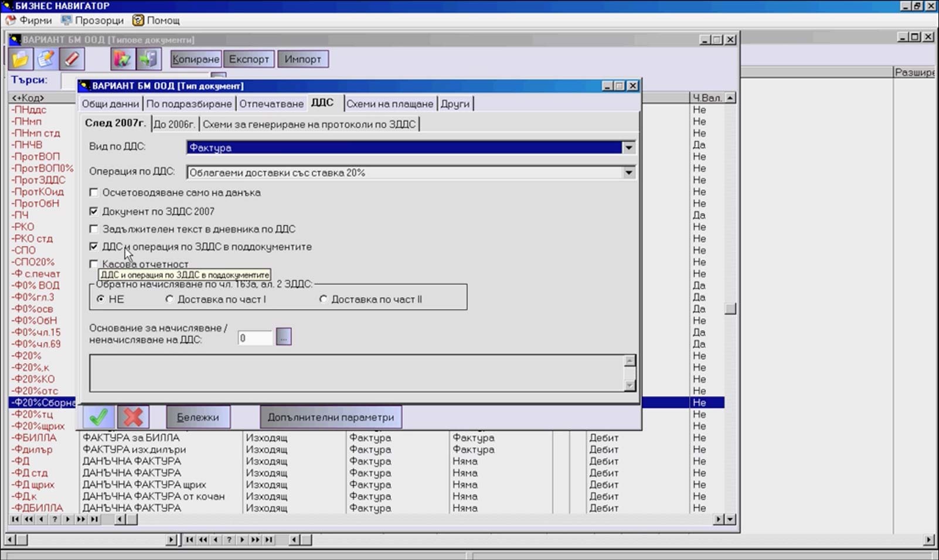Click scroll-up arrow of the notes text area
The image size is (939, 560).
(x=630, y=361)
